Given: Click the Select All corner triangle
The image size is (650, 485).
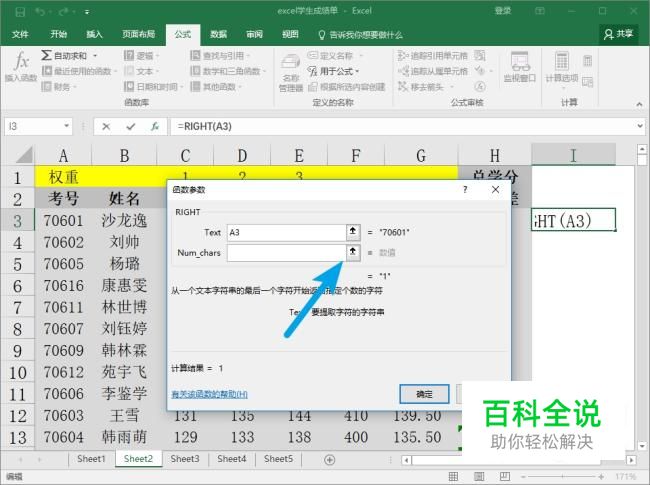Looking at the screenshot, I should (24, 155).
